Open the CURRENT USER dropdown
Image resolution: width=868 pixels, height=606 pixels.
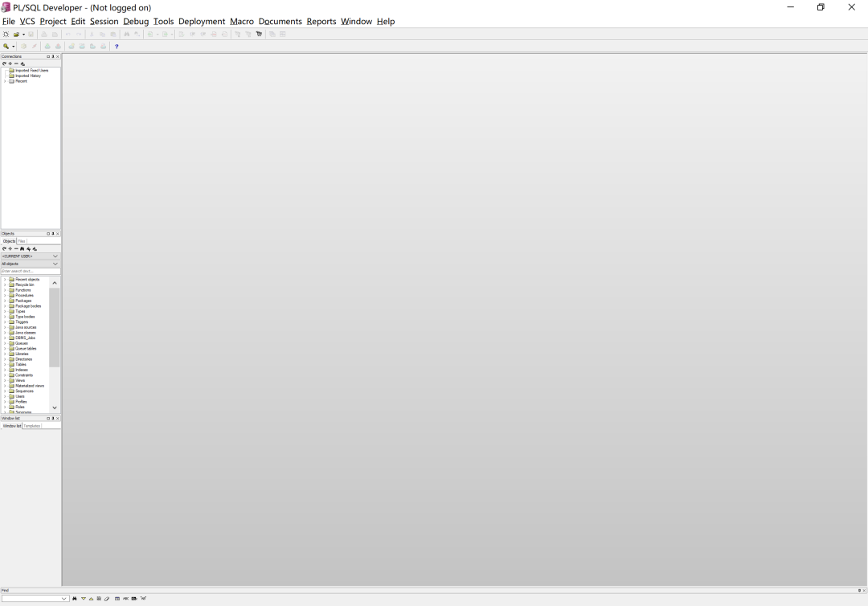[55, 256]
